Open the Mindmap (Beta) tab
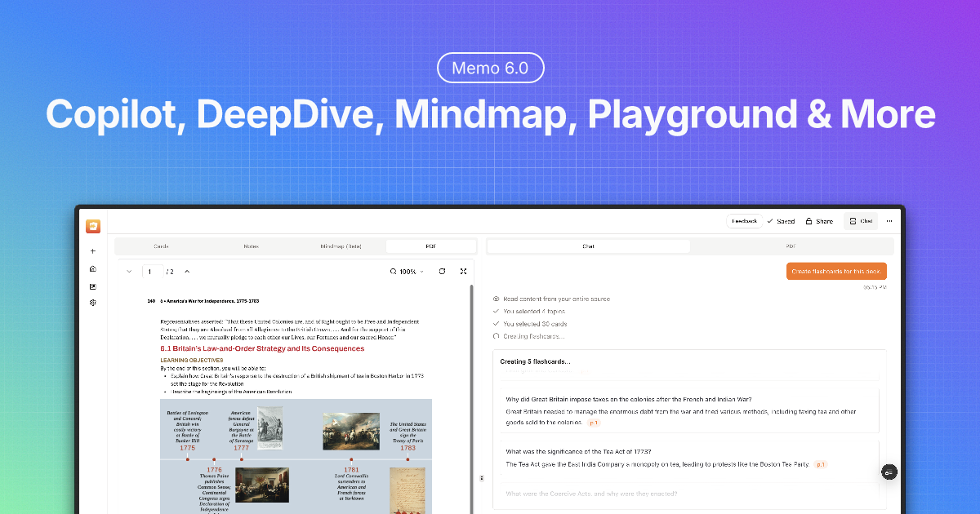 [341, 246]
